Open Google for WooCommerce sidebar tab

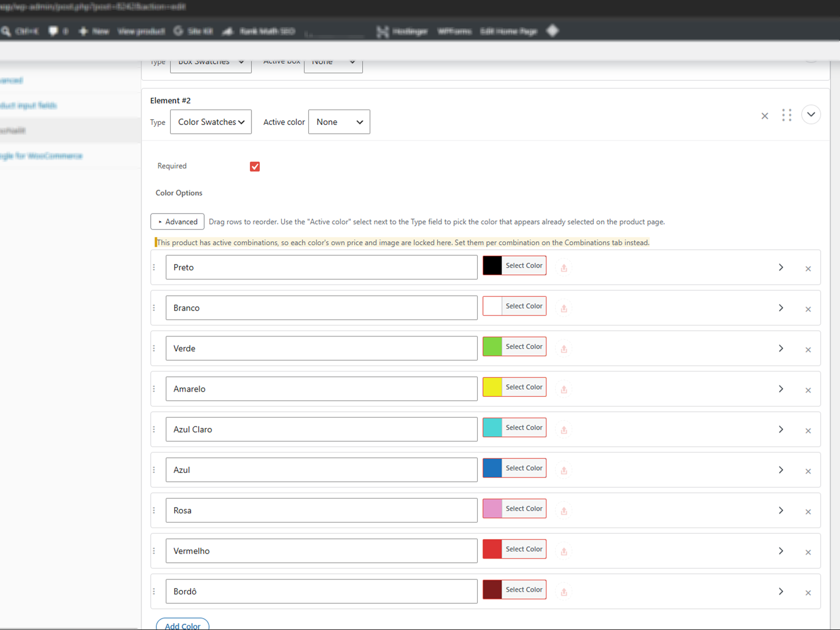click(41, 156)
